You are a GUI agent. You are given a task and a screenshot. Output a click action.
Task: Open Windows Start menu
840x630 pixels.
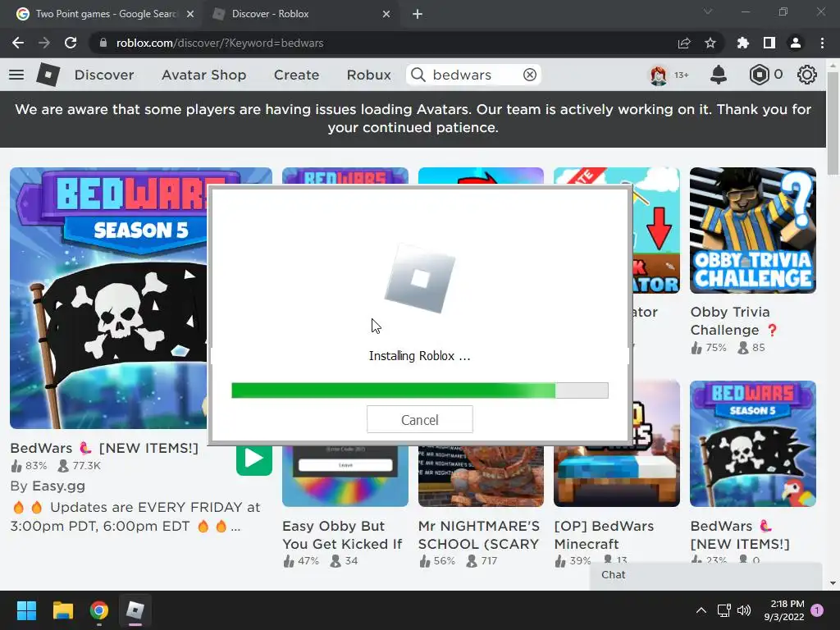(x=26, y=610)
